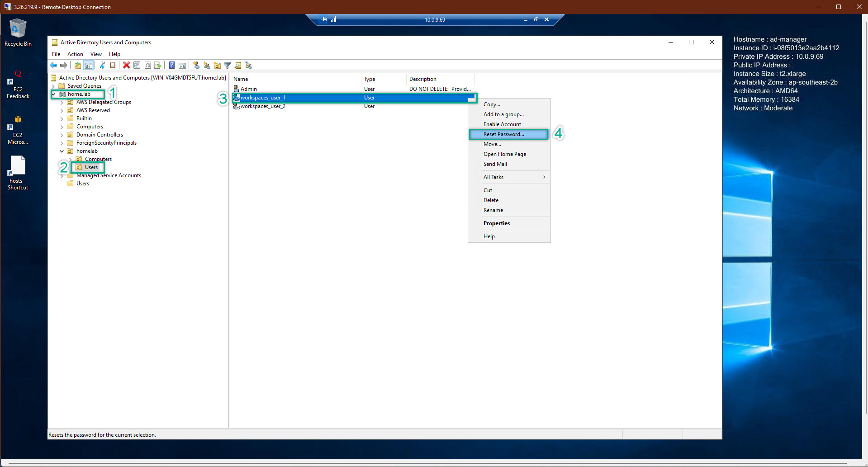Toggle the Show/Hide Console Tree icon
The width and height of the screenshot is (868, 467).
point(88,66)
